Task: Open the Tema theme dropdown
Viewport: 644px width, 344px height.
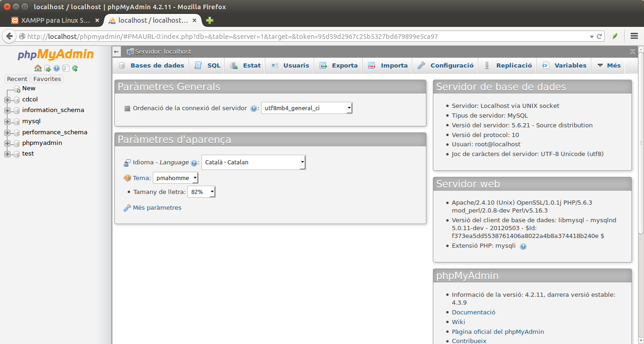Action: click(175, 178)
